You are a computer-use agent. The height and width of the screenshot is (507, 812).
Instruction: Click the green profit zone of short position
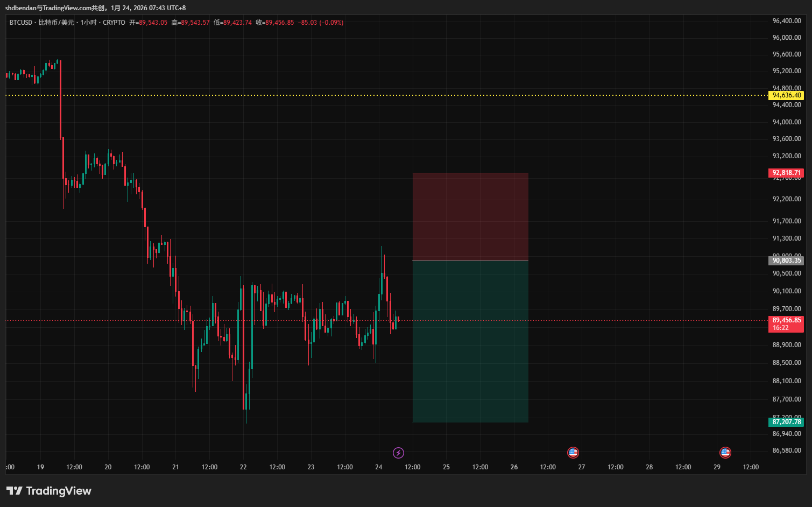point(470,341)
